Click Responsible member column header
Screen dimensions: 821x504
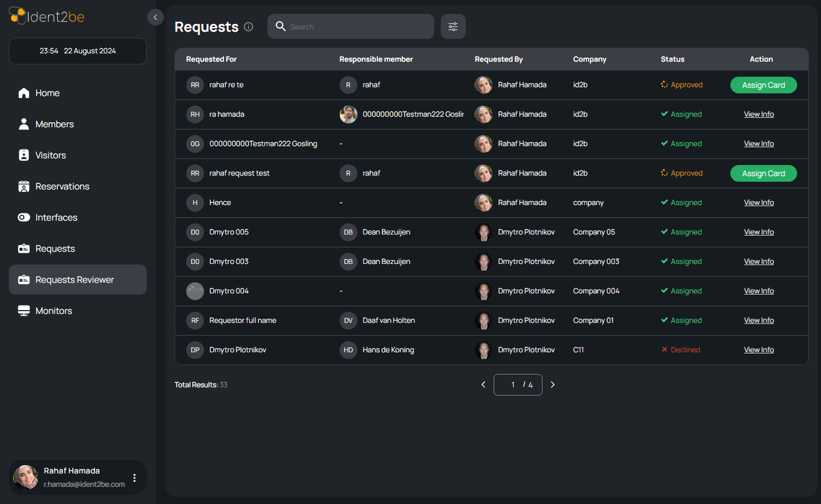pos(376,59)
